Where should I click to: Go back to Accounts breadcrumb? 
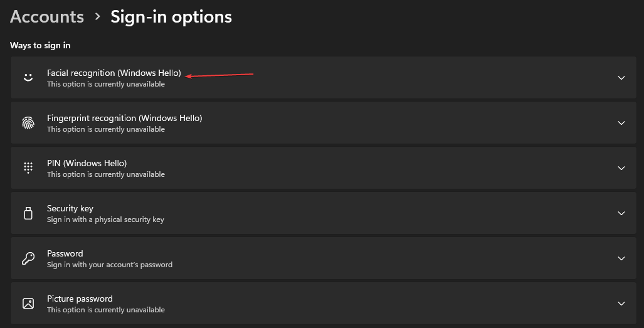click(47, 17)
